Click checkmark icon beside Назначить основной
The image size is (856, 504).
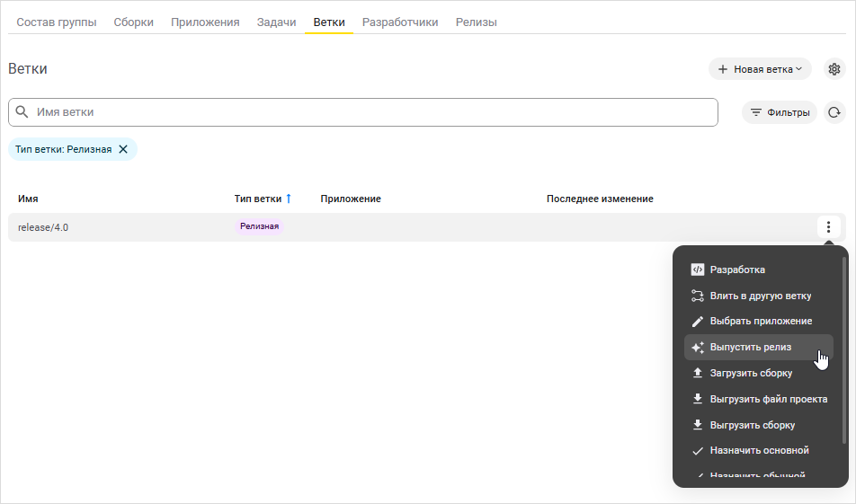697,451
